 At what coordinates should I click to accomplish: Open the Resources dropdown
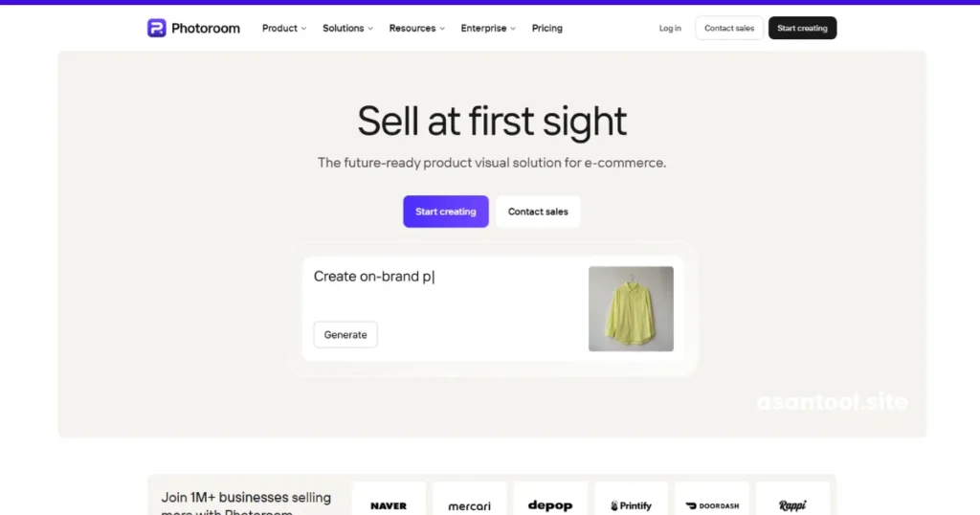pyautogui.click(x=417, y=28)
